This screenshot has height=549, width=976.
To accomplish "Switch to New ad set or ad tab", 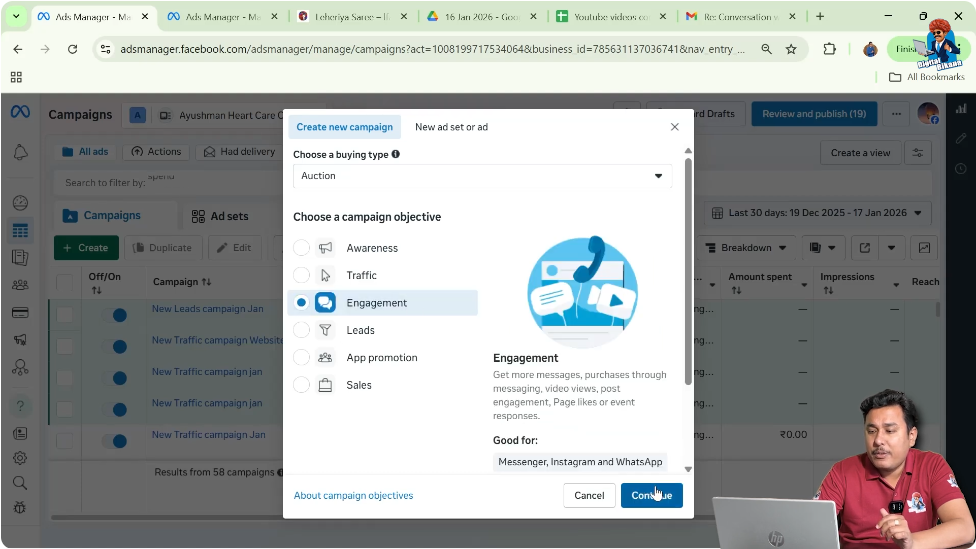I will point(451,127).
